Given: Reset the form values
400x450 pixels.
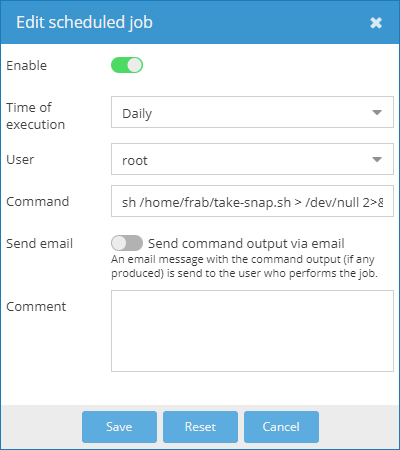Looking at the screenshot, I should [x=200, y=427].
